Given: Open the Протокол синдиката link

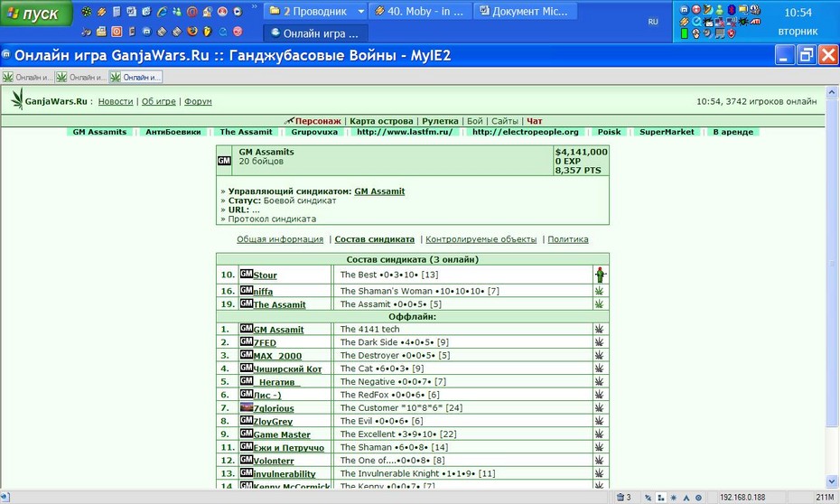Looking at the screenshot, I should click(272, 219).
